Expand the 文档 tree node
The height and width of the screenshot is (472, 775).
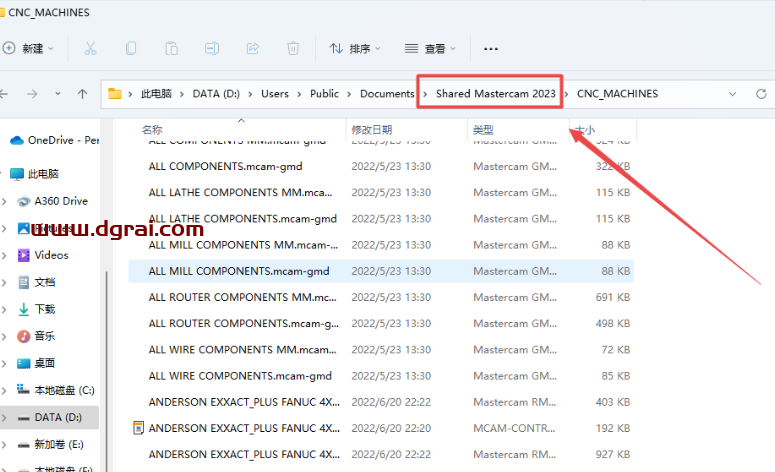4,282
